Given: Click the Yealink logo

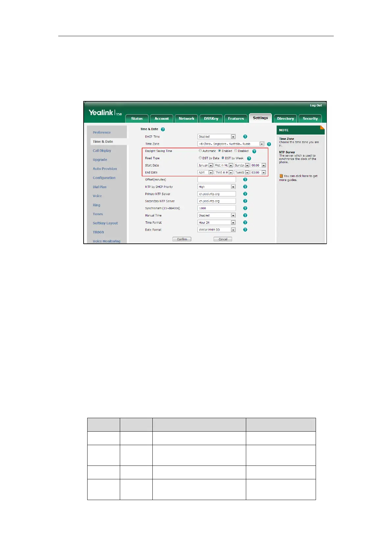Looking at the screenshot, I should (x=105, y=113).
